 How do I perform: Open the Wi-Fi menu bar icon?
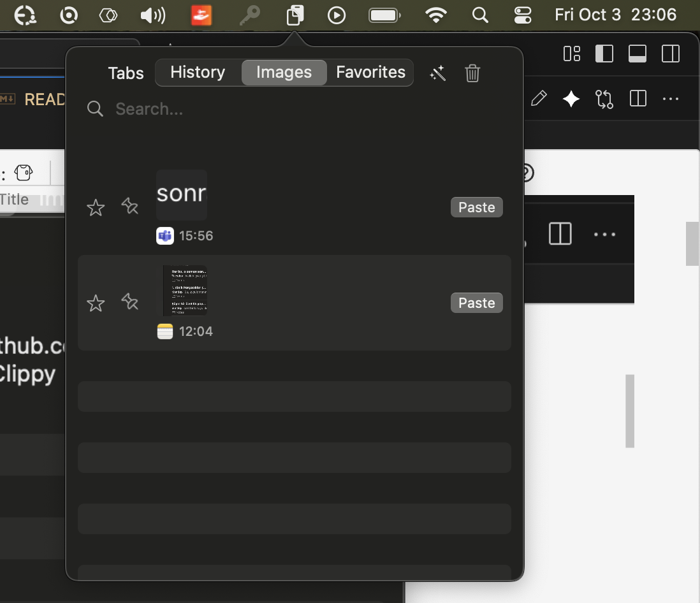click(x=435, y=15)
